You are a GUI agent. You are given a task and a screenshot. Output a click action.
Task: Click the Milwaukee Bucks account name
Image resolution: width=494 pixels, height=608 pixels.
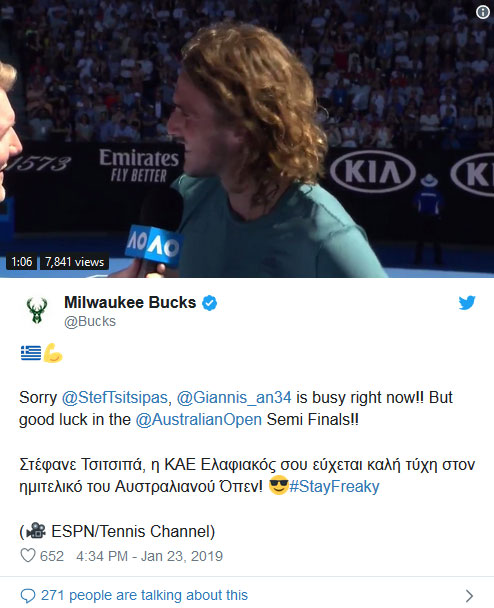(x=130, y=302)
